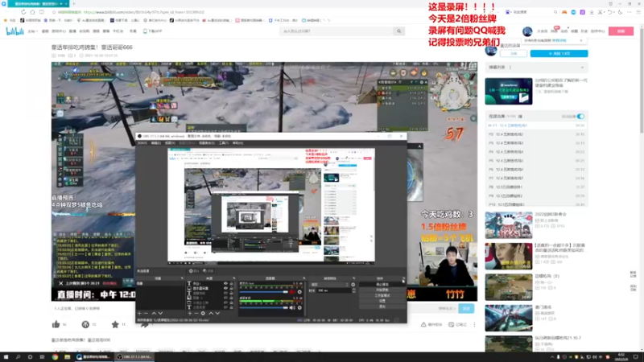The height and width of the screenshot is (362, 644).
Task: Move the selected source down in OBS
Action: click(217, 313)
